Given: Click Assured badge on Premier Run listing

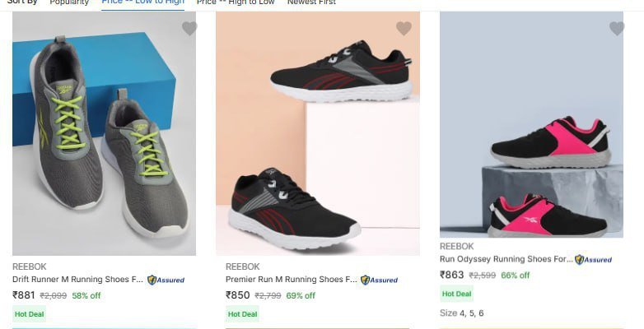Looking at the screenshot, I should click(x=379, y=280).
